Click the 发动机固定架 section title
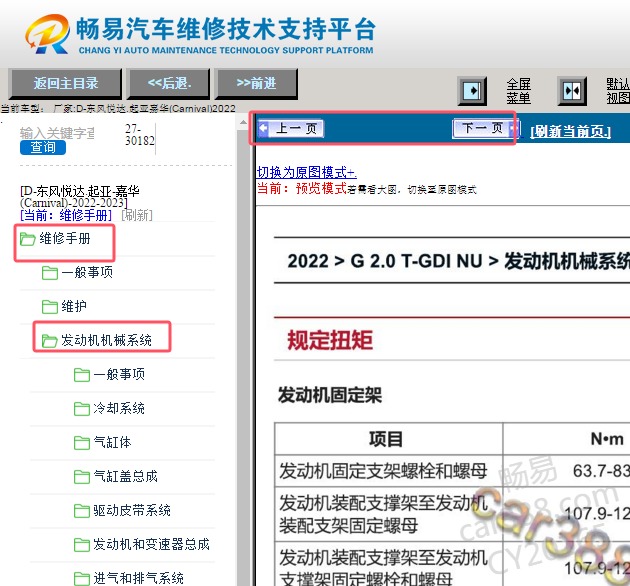This screenshot has width=630, height=586. pos(330,395)
